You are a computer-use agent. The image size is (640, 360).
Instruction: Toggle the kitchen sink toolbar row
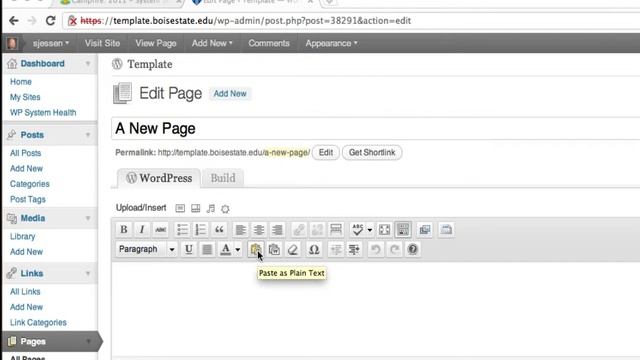[x=403, y=229]
